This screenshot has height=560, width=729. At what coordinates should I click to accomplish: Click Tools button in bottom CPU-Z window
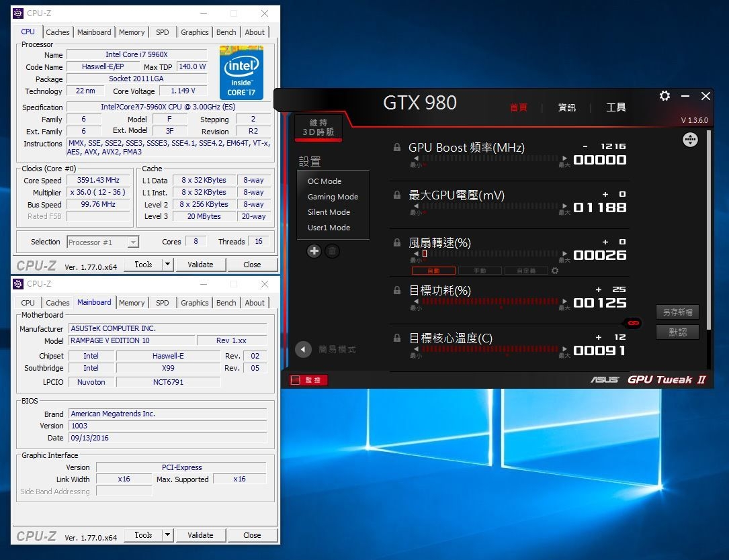pyautogui.click(x=143, y=535)
